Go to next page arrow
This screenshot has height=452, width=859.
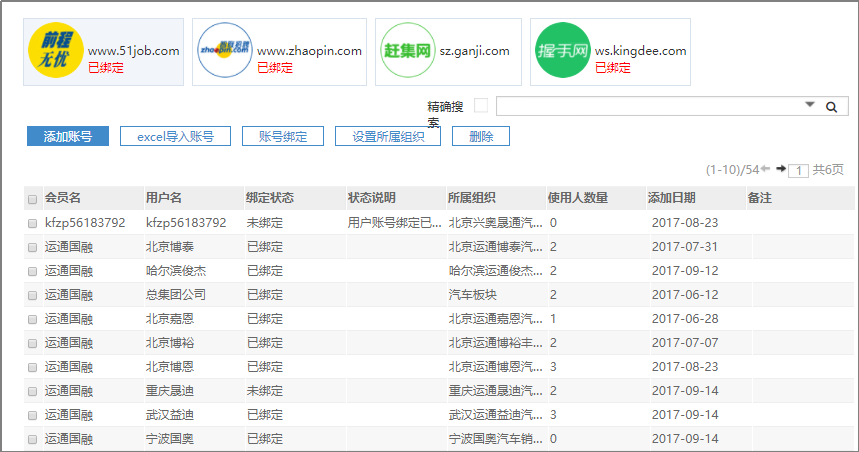(x=781, y=169)
